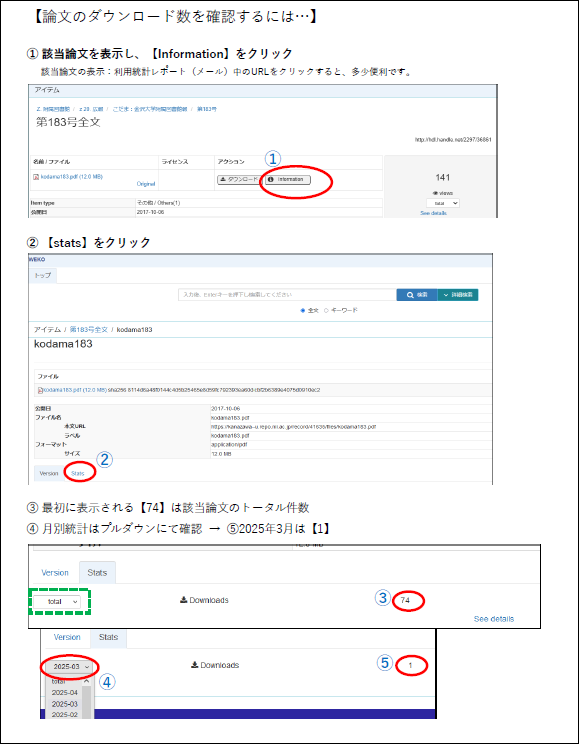Select the 全文 radio button

(x=303, y=310)
